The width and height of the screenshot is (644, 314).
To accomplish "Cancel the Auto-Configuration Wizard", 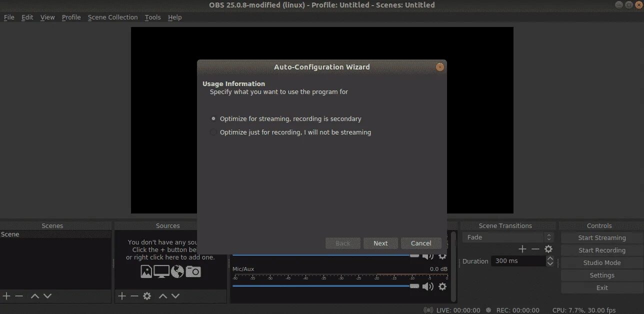I will [421, 243].
